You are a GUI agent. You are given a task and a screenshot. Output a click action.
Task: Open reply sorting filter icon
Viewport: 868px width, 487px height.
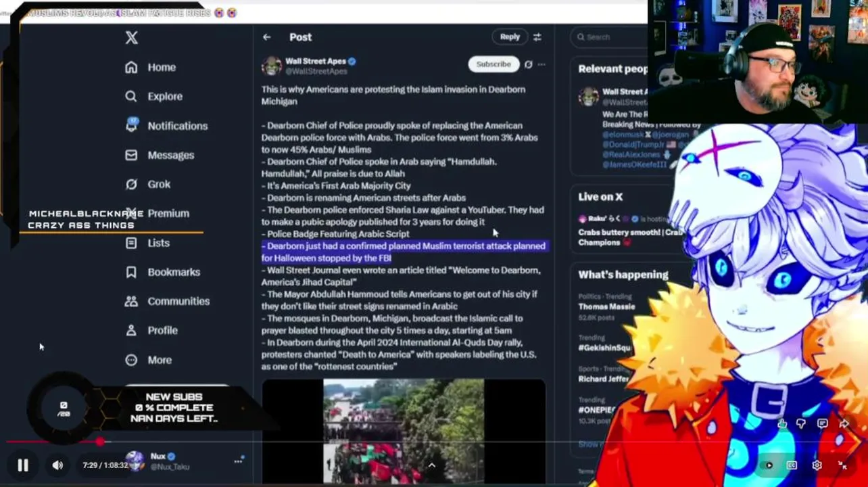(537, 37)
